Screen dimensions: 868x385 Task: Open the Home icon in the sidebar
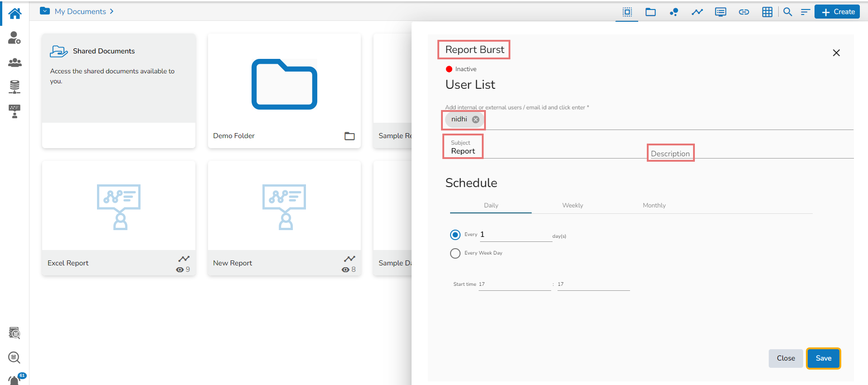[x=15, y=14]
